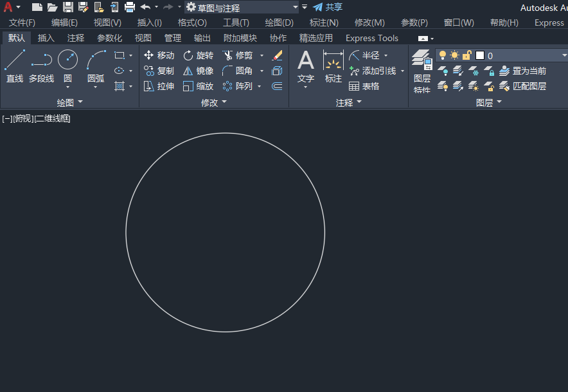Click the white color swatch of layer 0

pyautogui.click(x=479, y=55)
